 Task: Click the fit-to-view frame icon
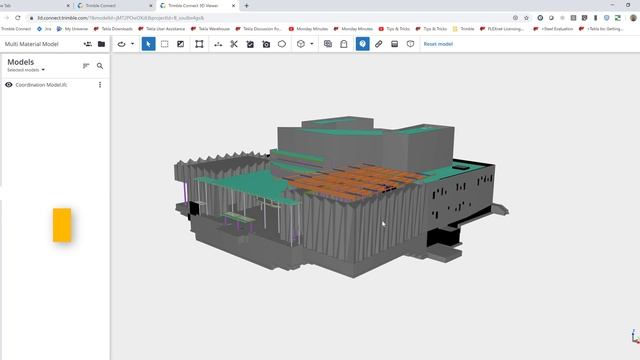tap(199, 44)
